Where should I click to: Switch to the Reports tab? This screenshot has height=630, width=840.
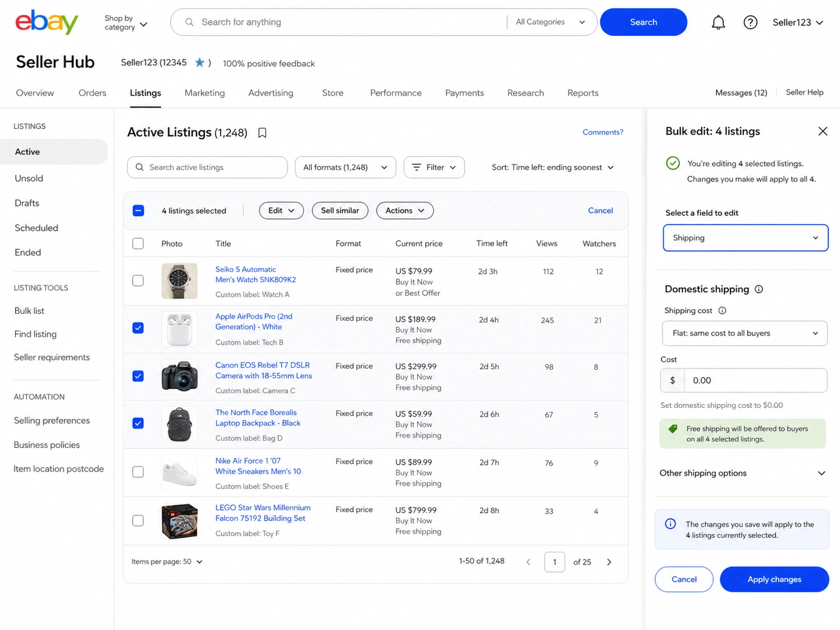[582, 93]
